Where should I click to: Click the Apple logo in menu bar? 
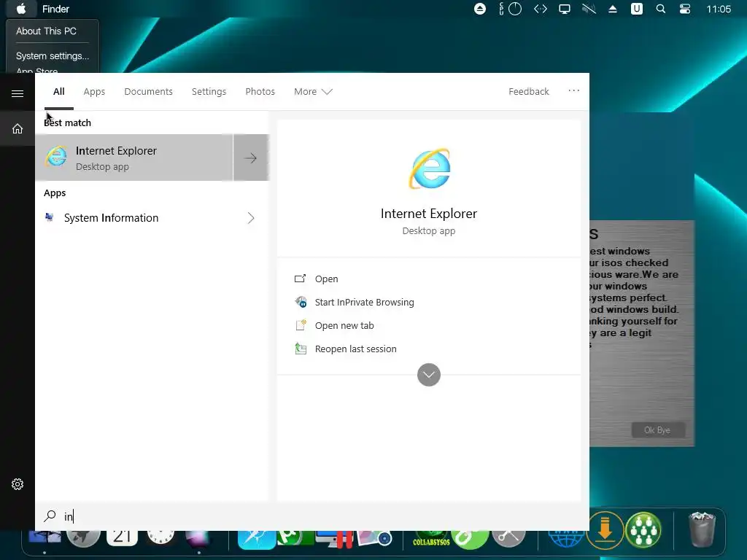(21, 9)
